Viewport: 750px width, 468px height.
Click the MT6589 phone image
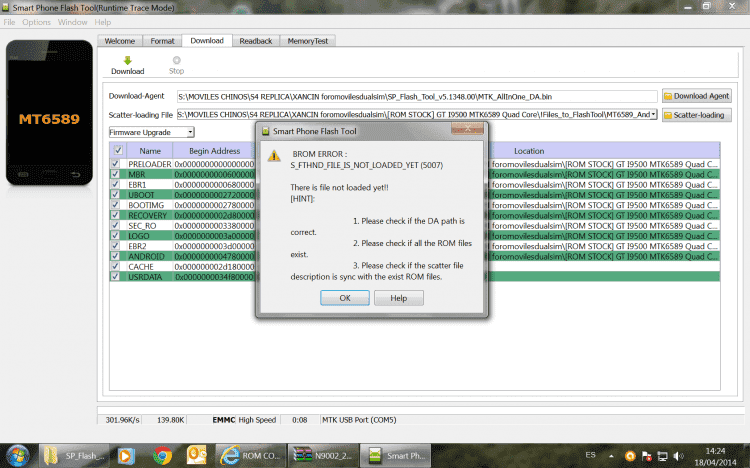point(49,113)
